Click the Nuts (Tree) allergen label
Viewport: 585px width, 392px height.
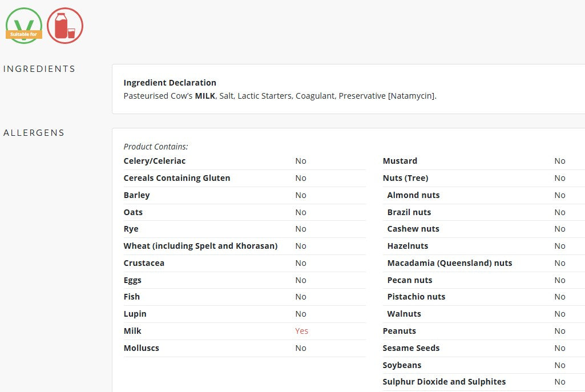(x=405, y=178)
